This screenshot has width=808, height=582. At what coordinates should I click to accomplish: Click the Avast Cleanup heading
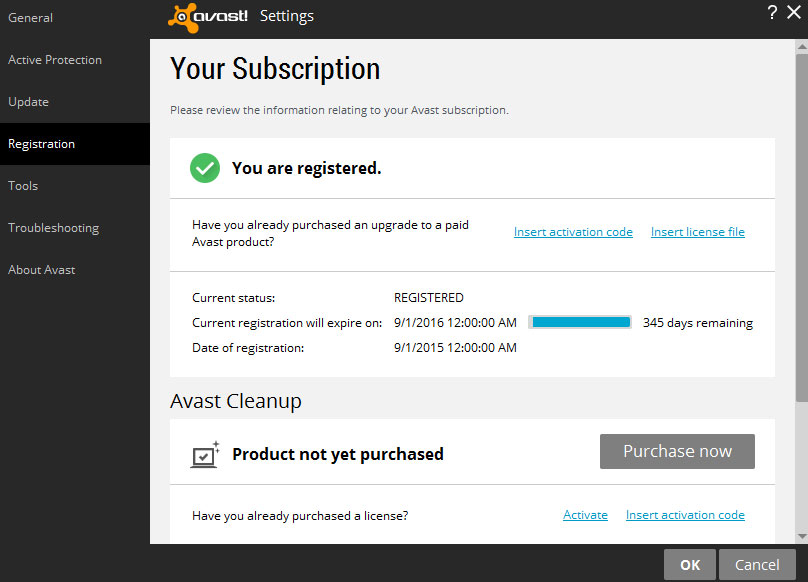[x=236, y=401]
